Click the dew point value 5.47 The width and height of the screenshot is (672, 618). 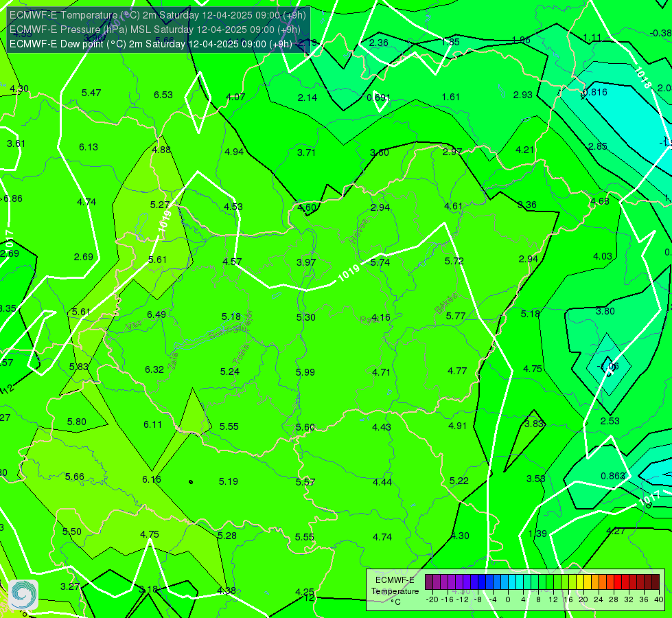click(x=91, y=93)
